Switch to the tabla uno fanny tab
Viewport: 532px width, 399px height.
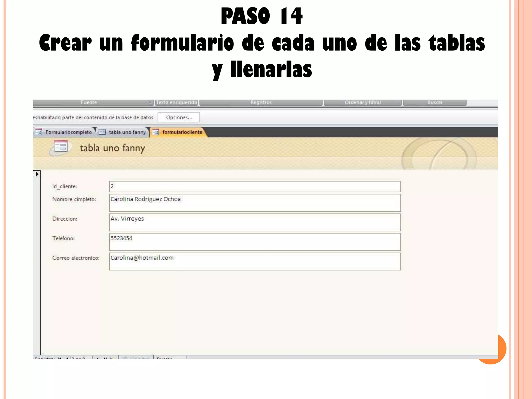coord(123,132)
